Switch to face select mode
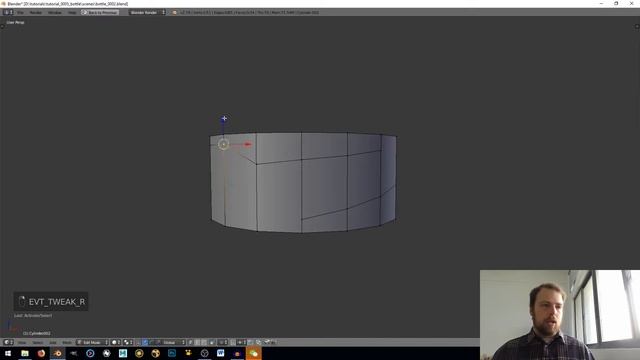Image resolution: width=640 pixels, height=360 pixels. coord(204,342)
